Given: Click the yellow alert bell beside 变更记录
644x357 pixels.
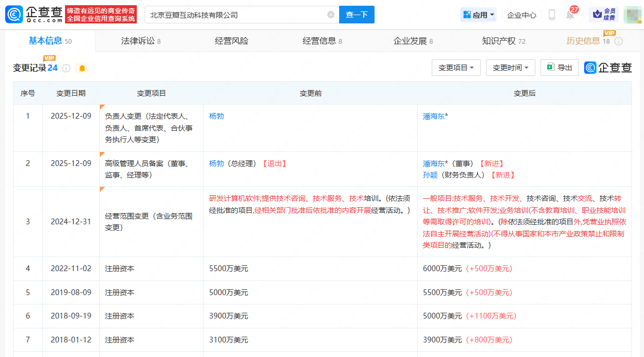Looking at the screenshot, I should pos(82,68).
